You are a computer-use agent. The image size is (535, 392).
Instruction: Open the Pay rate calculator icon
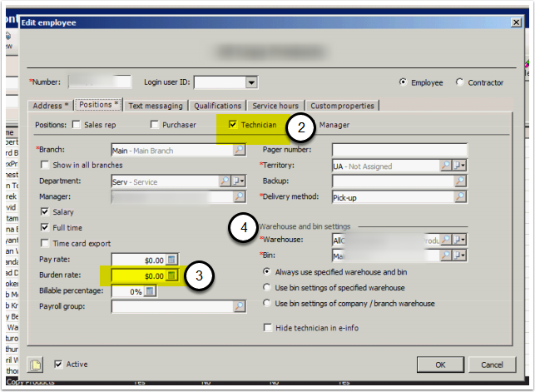pos(171,260)
